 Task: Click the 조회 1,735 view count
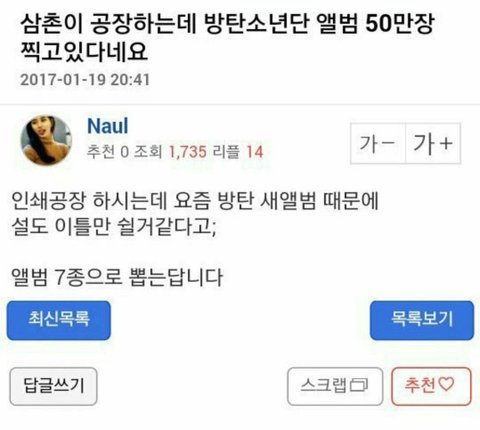170,152
